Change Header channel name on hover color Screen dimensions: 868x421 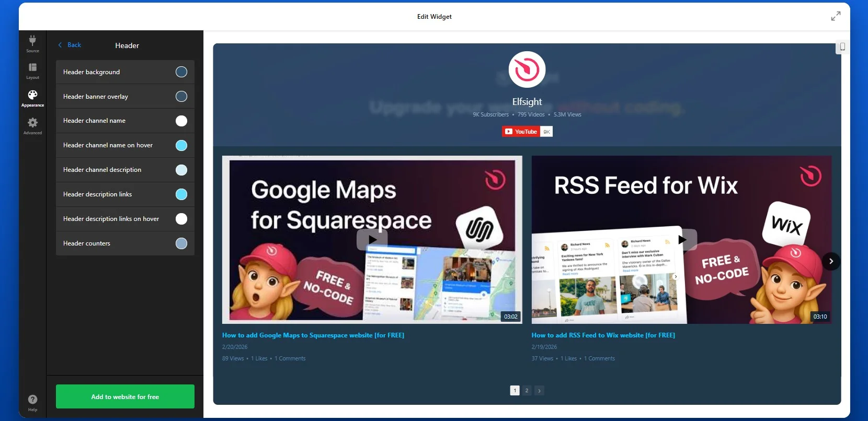(x=181, y=146)
